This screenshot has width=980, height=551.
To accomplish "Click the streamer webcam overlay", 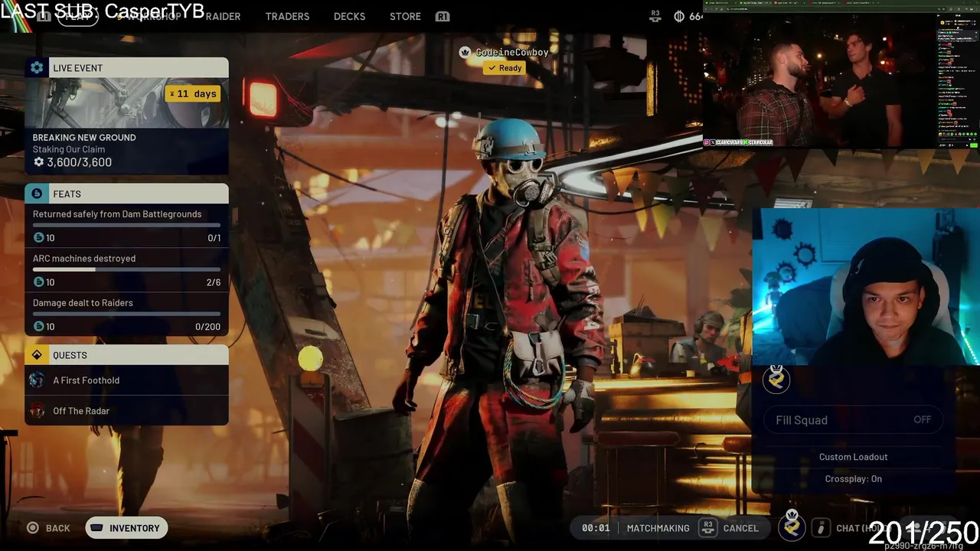I will (x=866, y=287).
